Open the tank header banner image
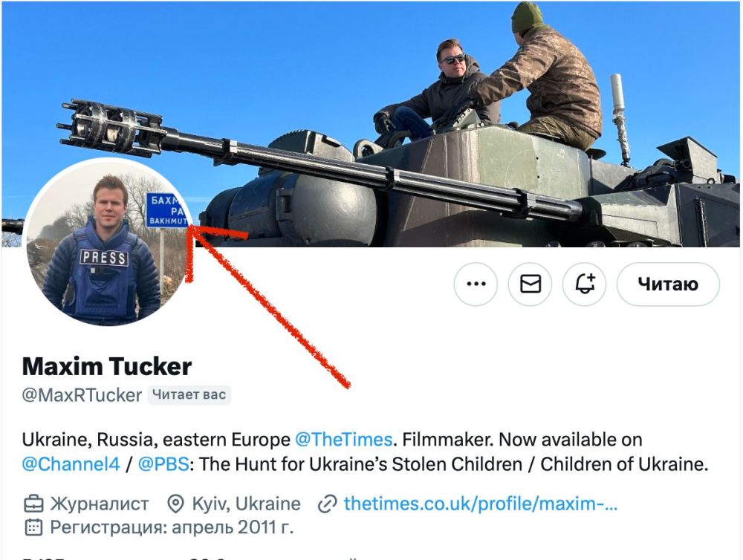The image size is (743, 560). pyautogui.click(x=446, y=111)
